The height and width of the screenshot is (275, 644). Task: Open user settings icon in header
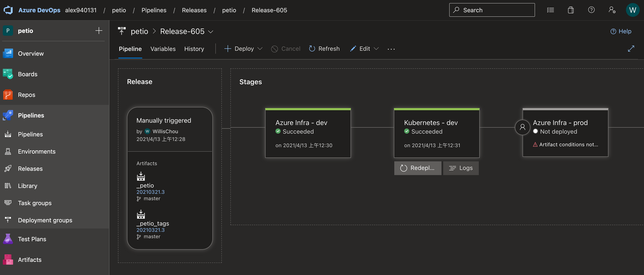tap(612, 10)
